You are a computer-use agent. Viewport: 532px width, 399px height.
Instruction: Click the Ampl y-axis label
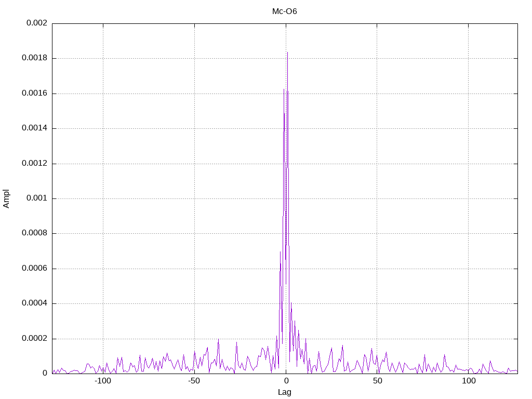[6, 198]
